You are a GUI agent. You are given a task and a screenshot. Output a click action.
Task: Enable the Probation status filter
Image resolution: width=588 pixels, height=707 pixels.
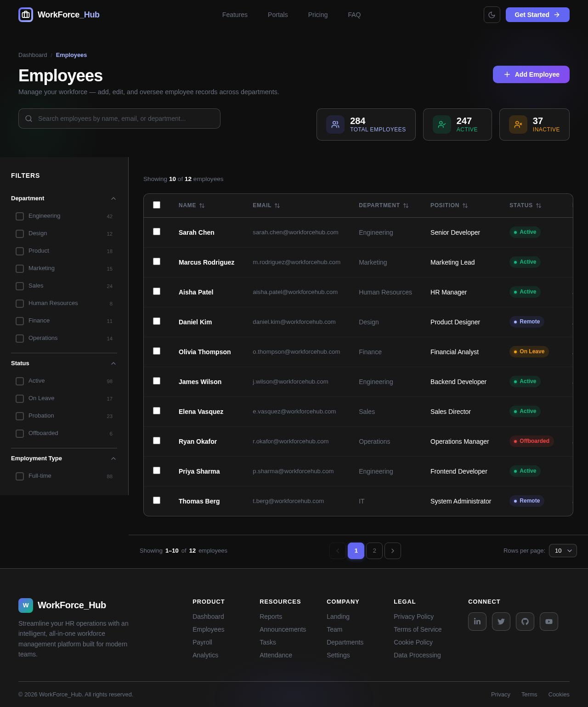[x=20, y=416]
